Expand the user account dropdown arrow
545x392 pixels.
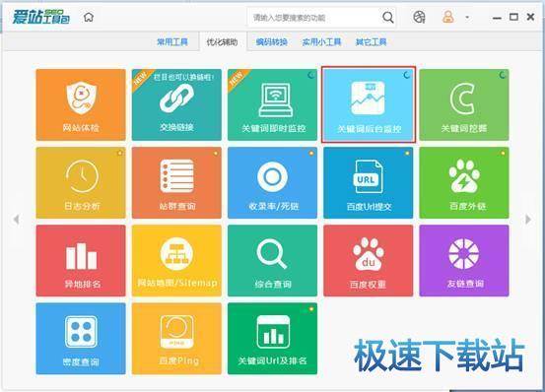point(467,17)
